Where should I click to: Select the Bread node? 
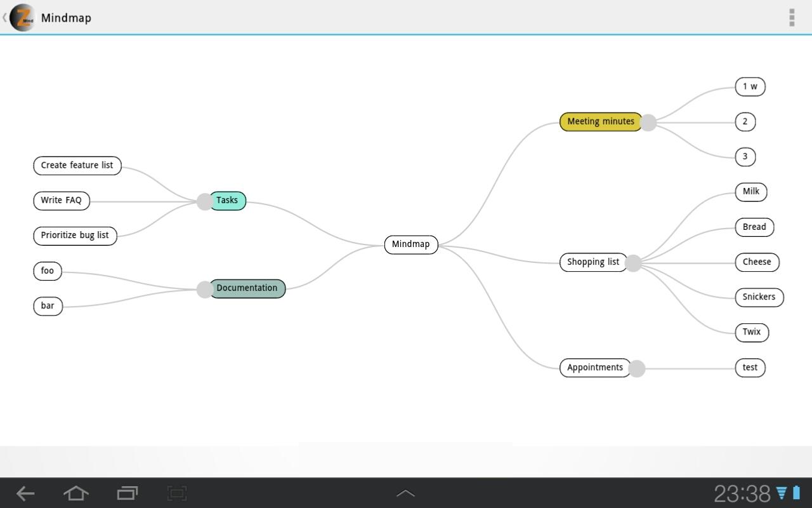tap(755, 227)
